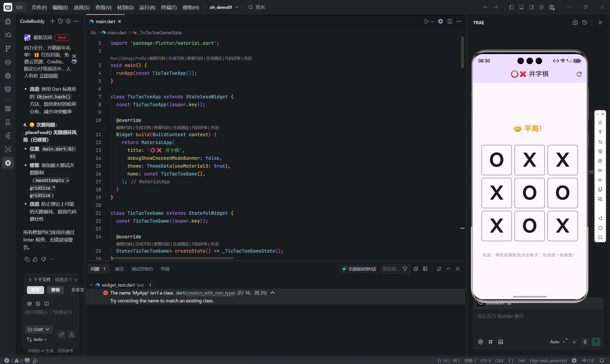Click the Run main.dart play icon

(x=426, y=22)
